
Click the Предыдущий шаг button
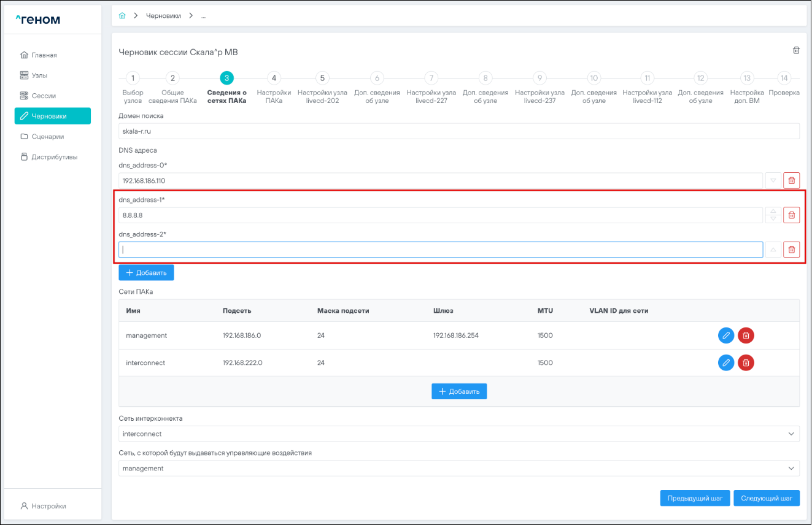pos(695,498)
